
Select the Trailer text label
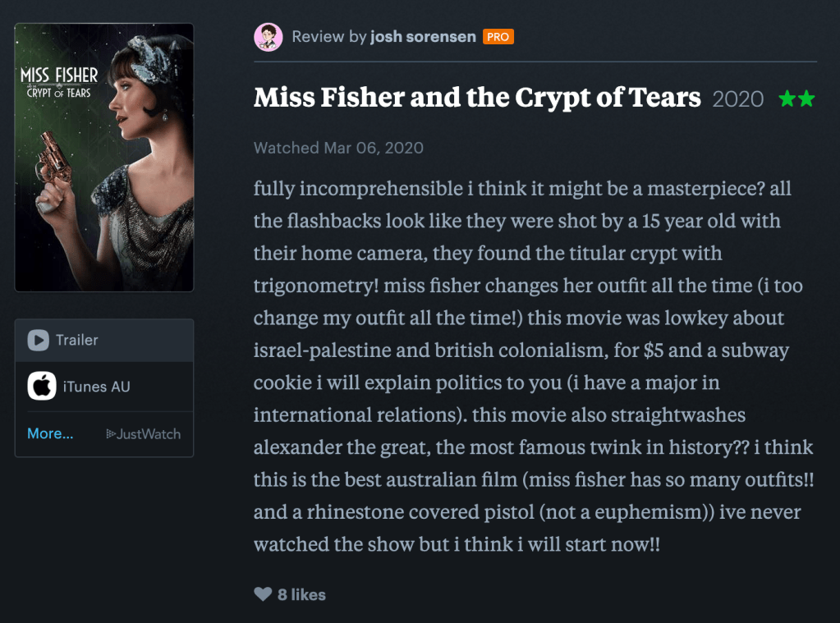(x=77, y=340)
